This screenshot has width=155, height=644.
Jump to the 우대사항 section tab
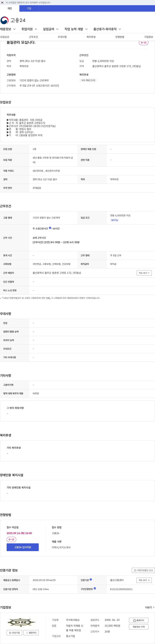point(62,37)
